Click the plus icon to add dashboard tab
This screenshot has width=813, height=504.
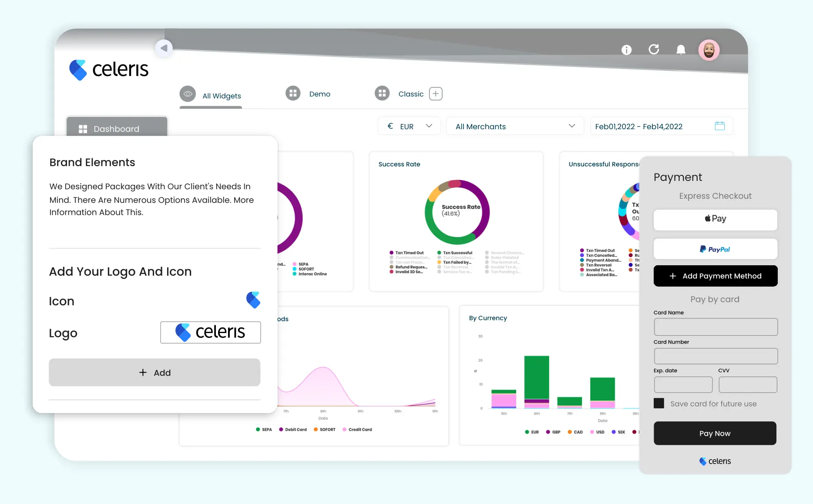[436, 94]
